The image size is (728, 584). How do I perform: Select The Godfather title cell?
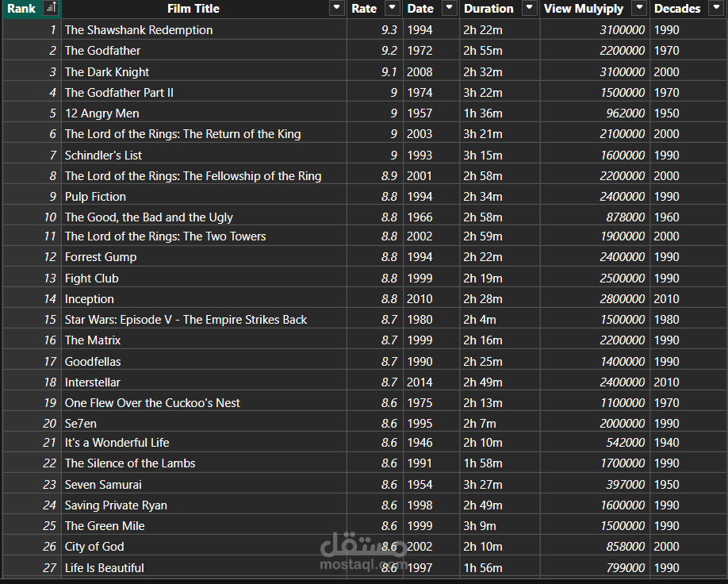[x=205, y=50]
